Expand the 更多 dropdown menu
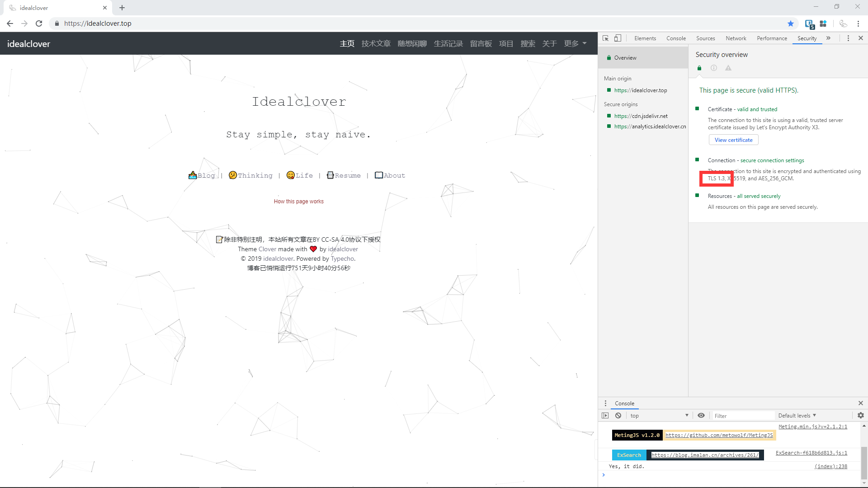This screenshot has height=488, width=868. (x=575, y=44)
